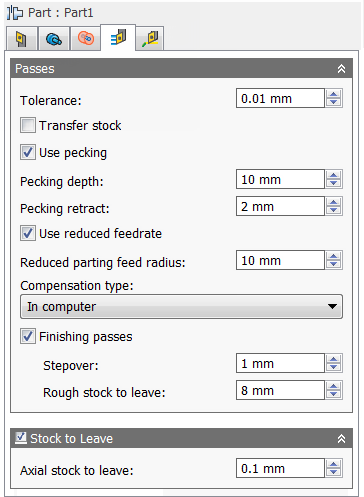The height and width of the screenshot is (497, 364).
Task: Decrease Pecking retract with down arrow
Action: click(334, 210)
